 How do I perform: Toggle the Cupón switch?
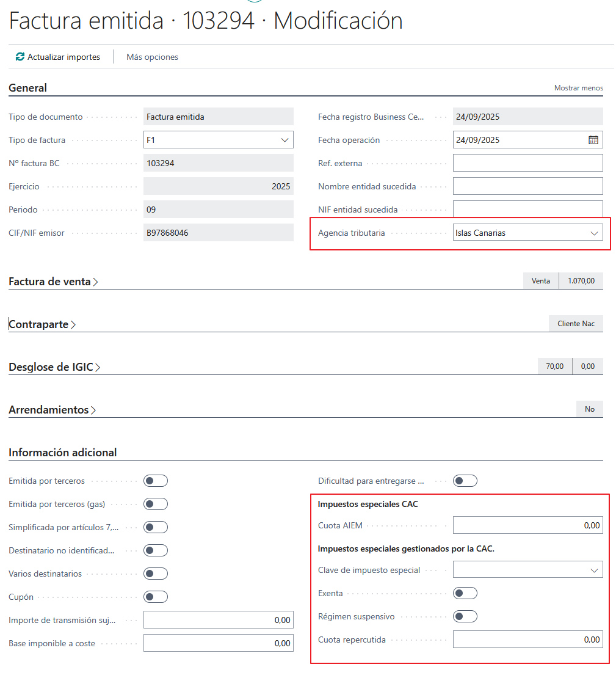155,597
